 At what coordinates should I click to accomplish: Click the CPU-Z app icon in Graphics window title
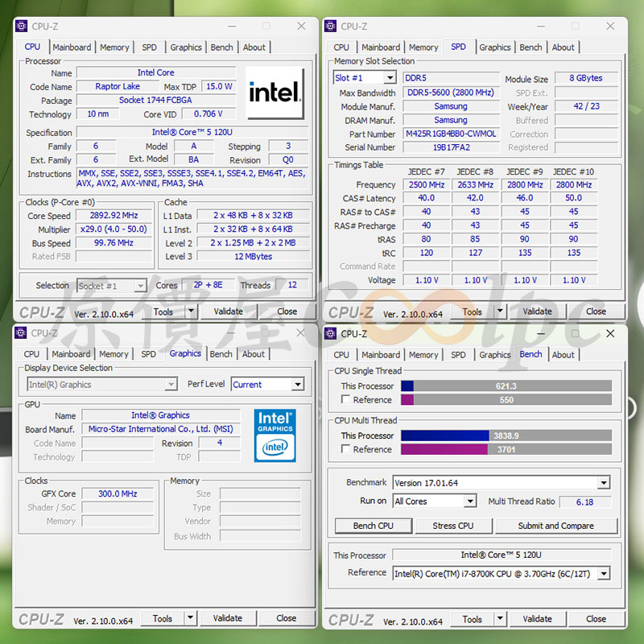(21, 332)
